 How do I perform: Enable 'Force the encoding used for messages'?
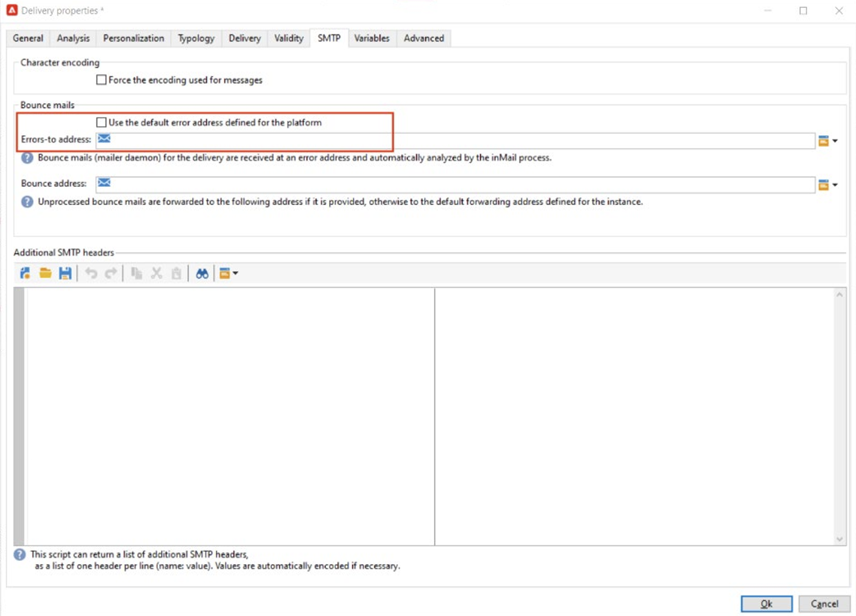pyautogui.click(x=101, y=80)
